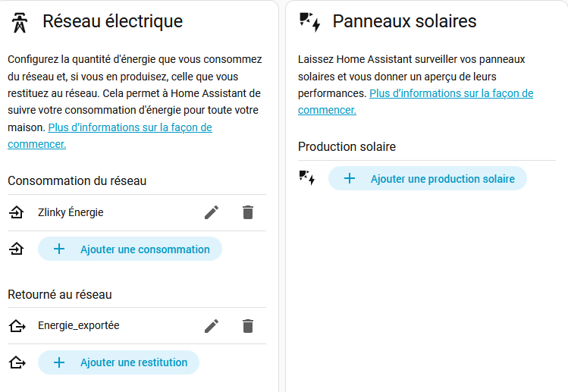This screenshot has width=568, height=392.
Task: Click the import icon left of Ajouter une consommation
Action: point(17,249)
